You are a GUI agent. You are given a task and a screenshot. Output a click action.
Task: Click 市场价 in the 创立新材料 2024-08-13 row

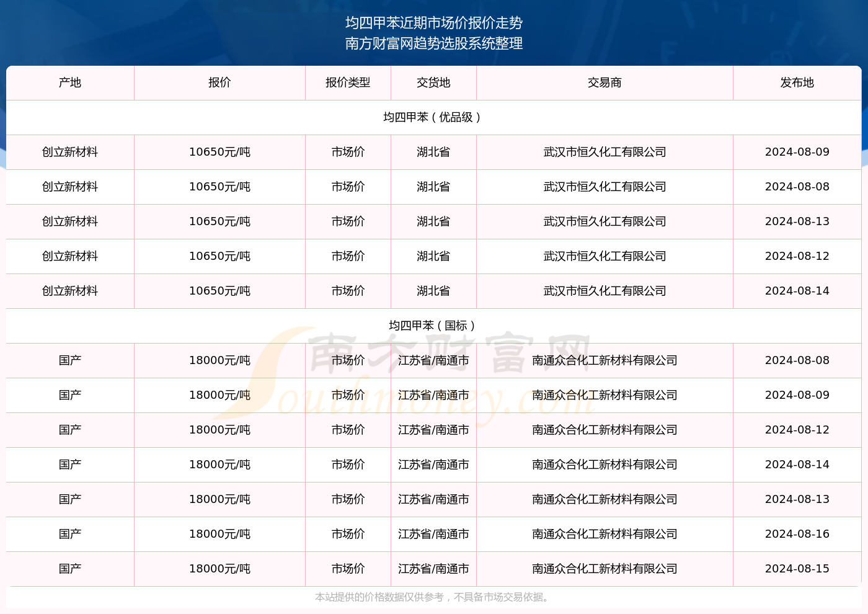click(348, 221)
